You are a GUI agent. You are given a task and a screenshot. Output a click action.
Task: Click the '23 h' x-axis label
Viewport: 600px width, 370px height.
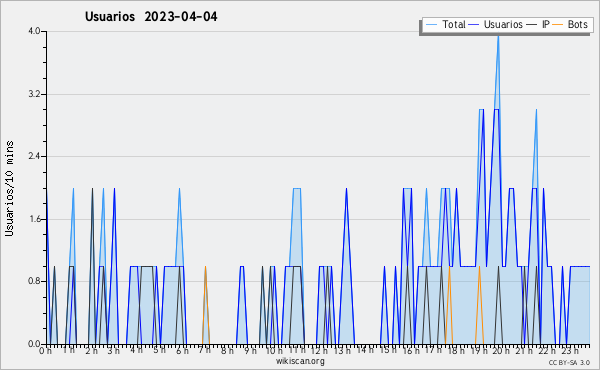(x=570, y=351)
